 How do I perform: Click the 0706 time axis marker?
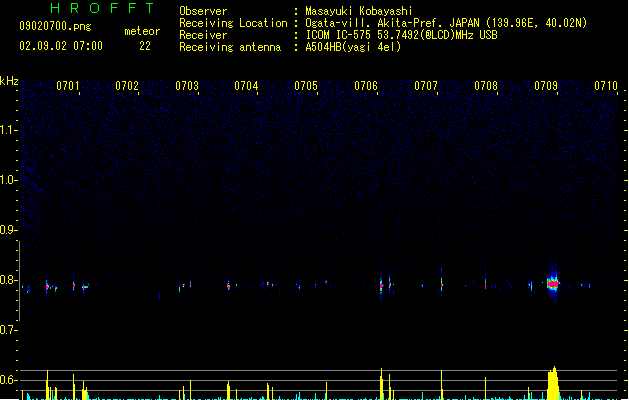coord(366,86)
